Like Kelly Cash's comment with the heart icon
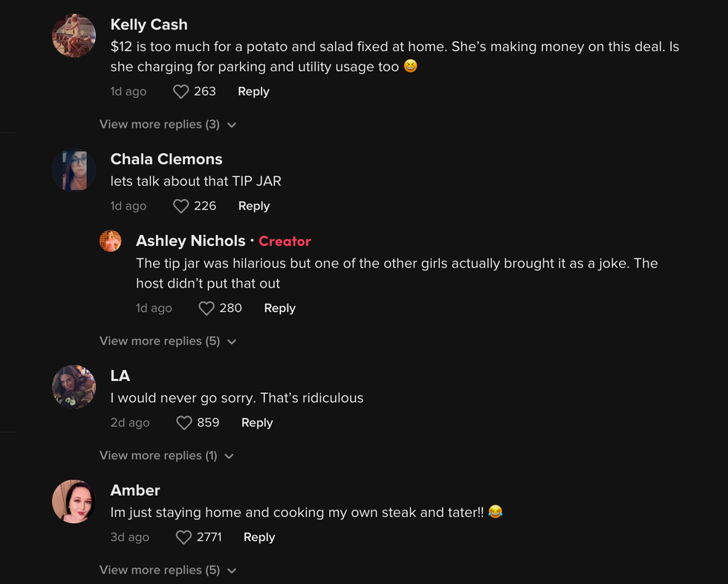728x584 pixels. point(180,91)
